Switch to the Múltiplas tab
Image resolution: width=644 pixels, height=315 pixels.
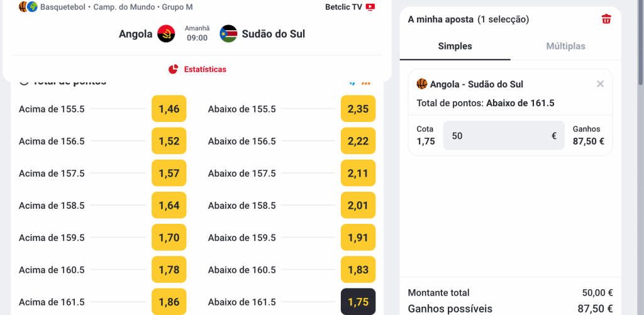click(x=565, y=46)
